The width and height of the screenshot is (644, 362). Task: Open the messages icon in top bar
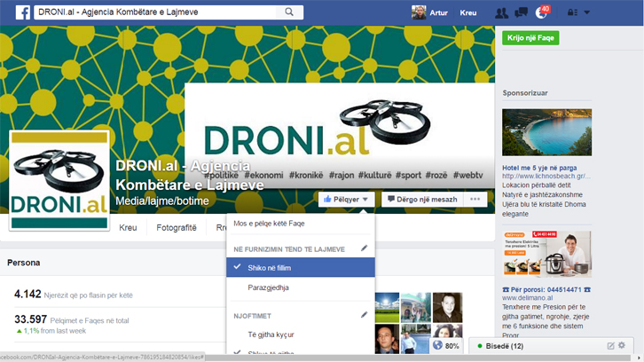[522, 12]
